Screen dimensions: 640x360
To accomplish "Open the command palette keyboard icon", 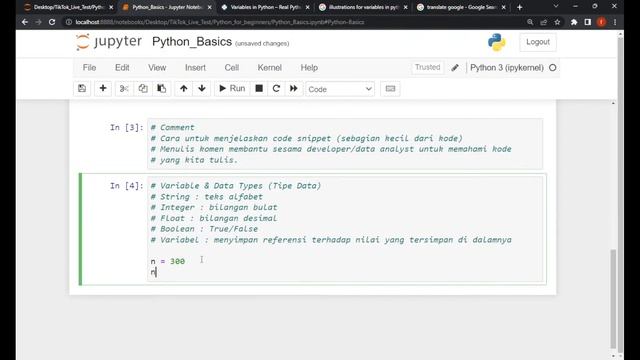I will (390, 89).
